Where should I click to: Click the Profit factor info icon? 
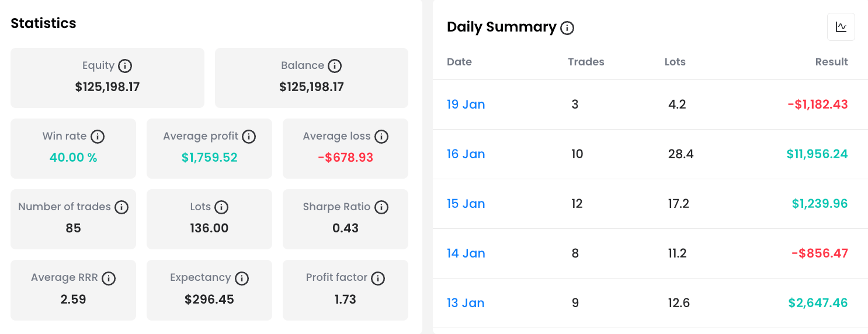[379, 279]
